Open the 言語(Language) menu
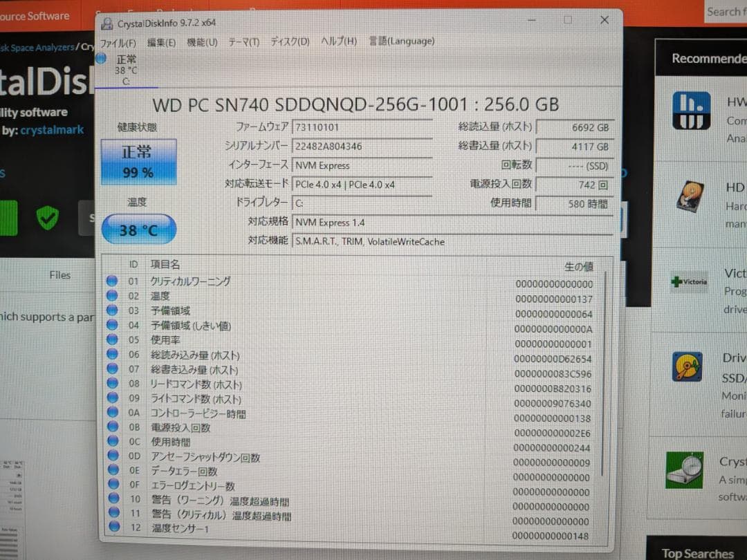The height and width of the screenshot is (560, 747). point(401,41)
